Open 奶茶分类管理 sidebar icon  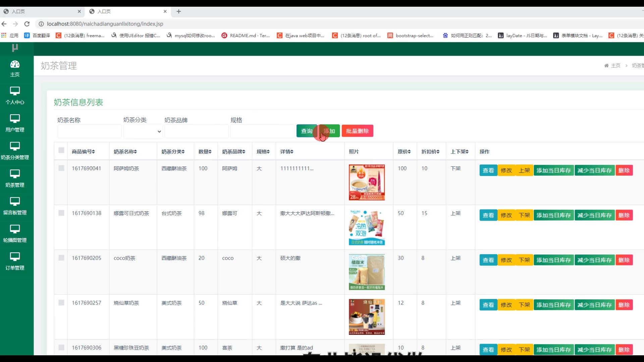pyautogui.click(x=15, y=146)
